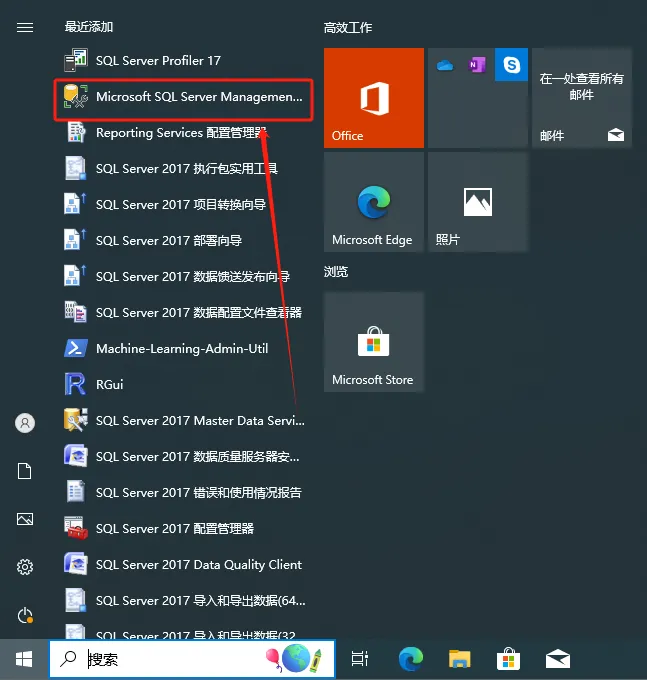Open the Skype tile icon
647x680 pixels.
pos(511,65)
